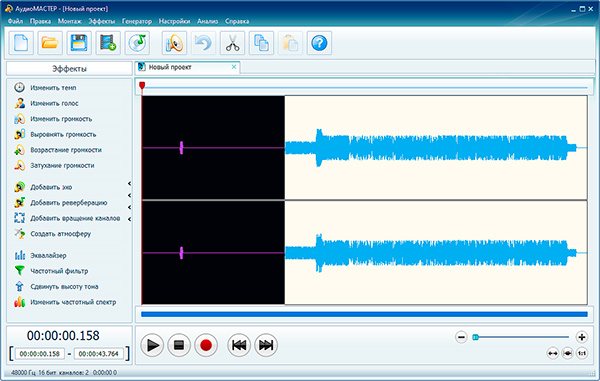Click the status bar text 48000 Гц 16 бит
The width and height of the screenshot is (600, 381).
click(x=34, y=372)
